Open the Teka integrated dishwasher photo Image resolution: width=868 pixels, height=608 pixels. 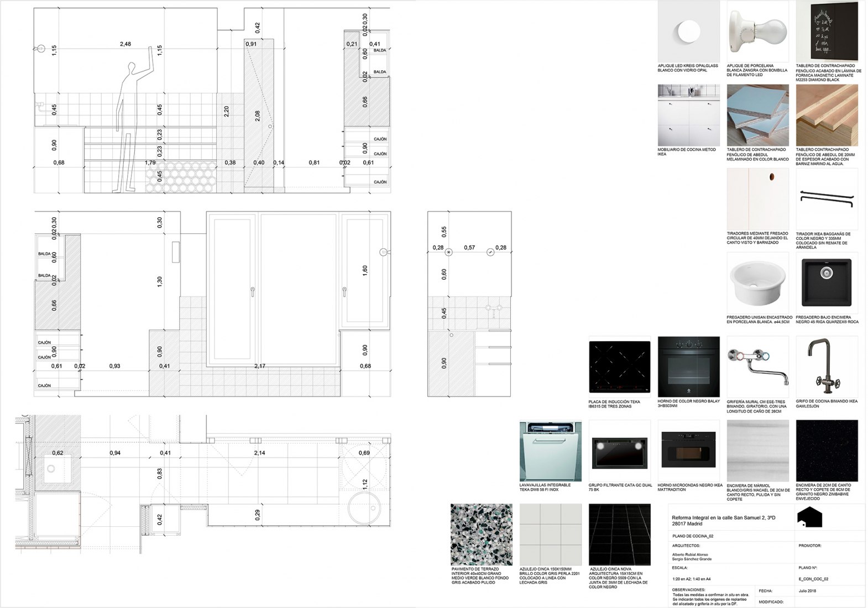pyautogui.click(x=551, y=451)
